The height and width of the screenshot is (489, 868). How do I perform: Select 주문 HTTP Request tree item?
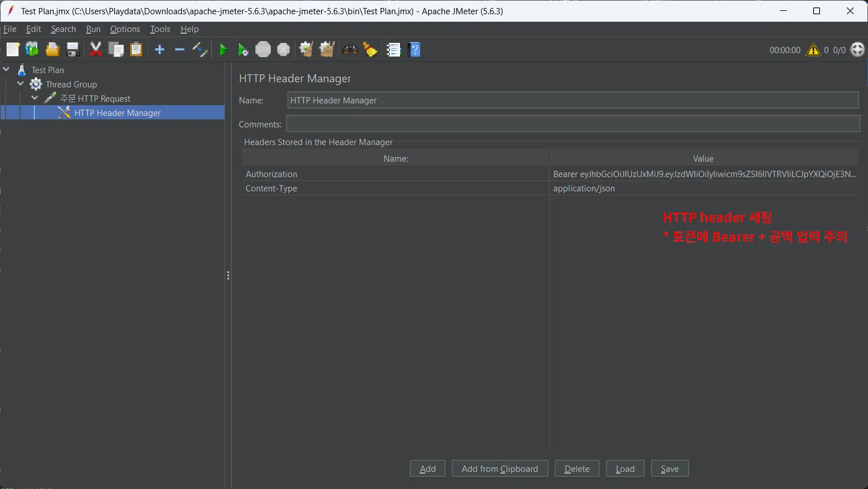pyautogui.click(x=95, y=98)
